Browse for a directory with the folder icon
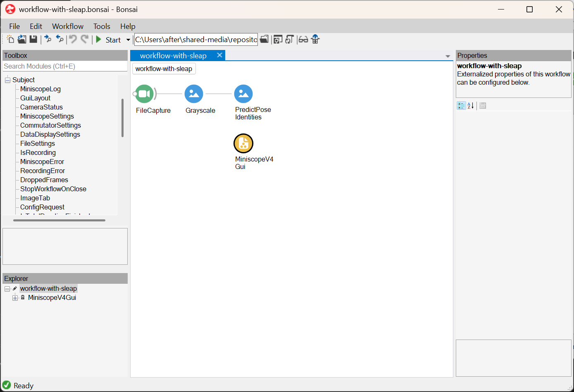Screen dimensions: 574x392 pyautogui.click(x=264, y=39)
